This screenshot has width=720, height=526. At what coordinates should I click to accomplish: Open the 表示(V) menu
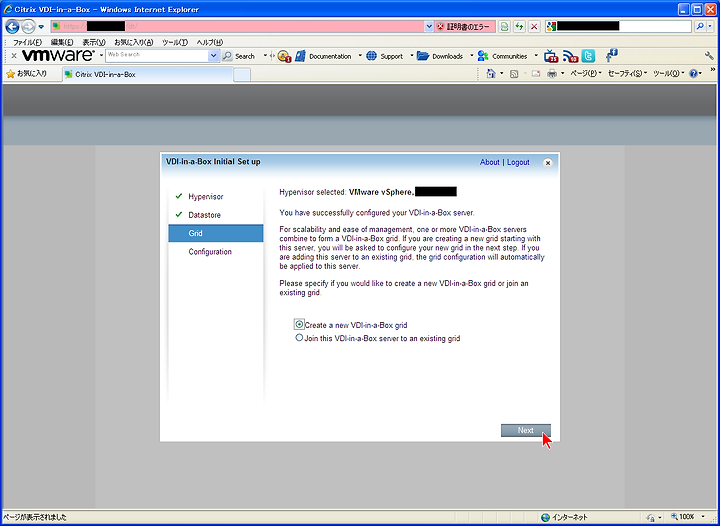(94, 42)
